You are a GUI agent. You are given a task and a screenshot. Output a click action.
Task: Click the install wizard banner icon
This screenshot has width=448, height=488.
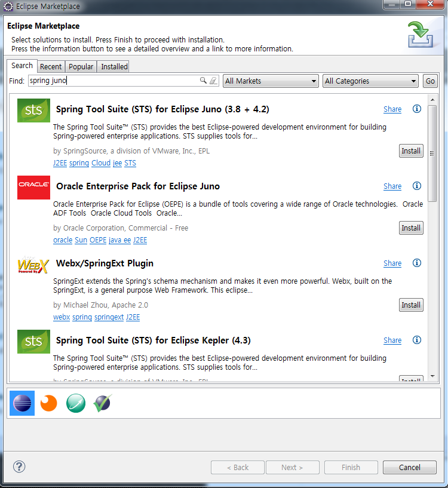tap(421, 35)
